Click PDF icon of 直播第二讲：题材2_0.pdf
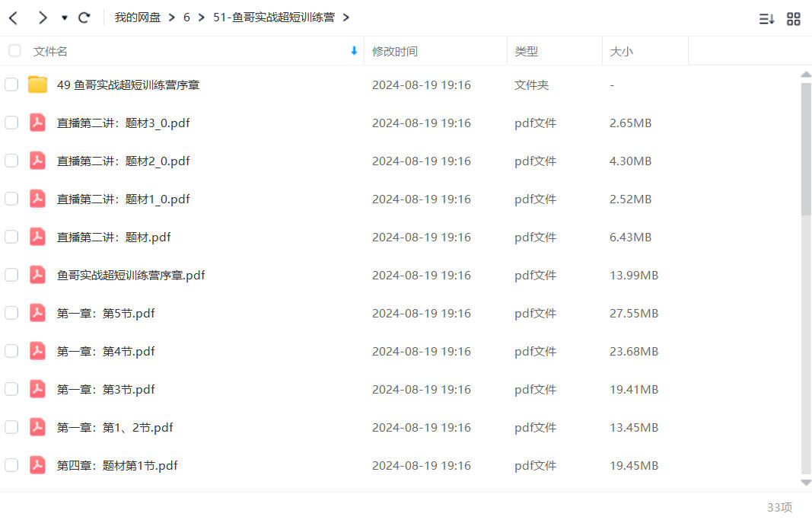 click(37, 161)
